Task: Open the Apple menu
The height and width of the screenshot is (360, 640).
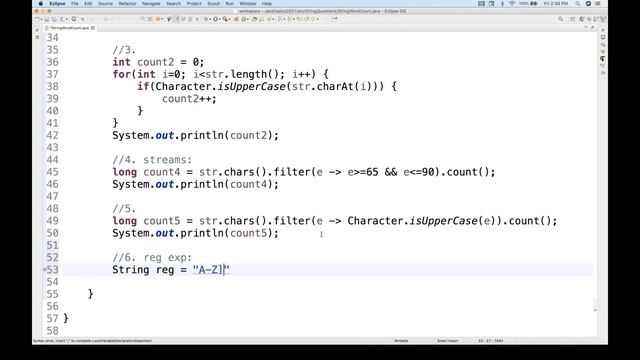Action: 40,3
